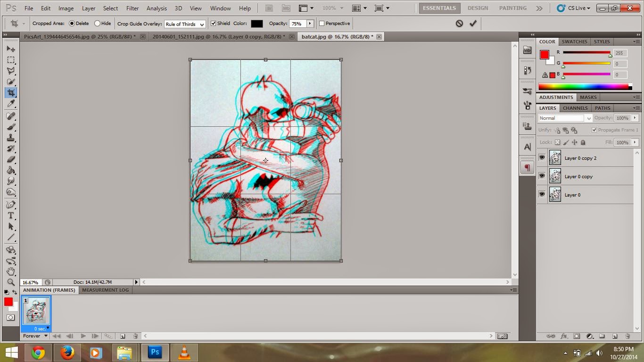
Task: Select the Eyedropper tool
Action: 11,103
